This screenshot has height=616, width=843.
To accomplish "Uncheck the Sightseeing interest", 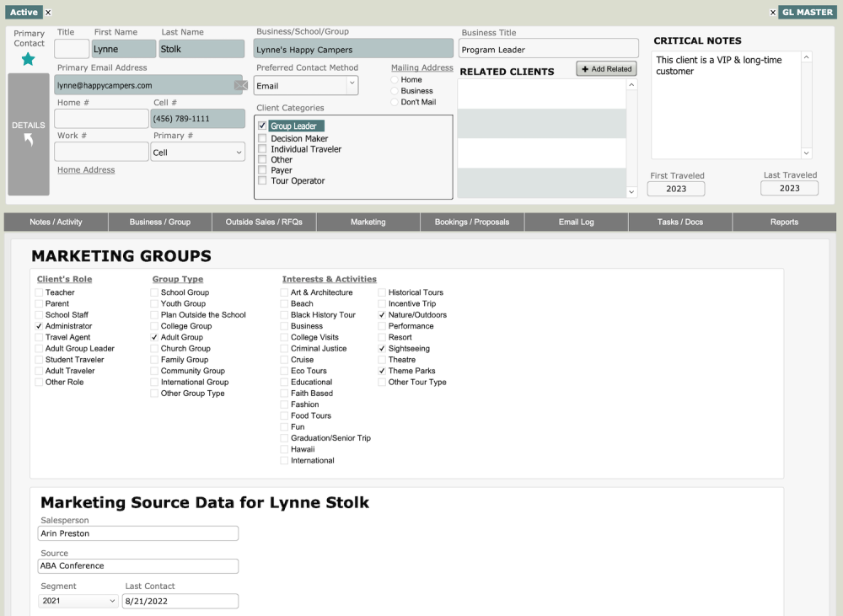I will pos(382,348).
